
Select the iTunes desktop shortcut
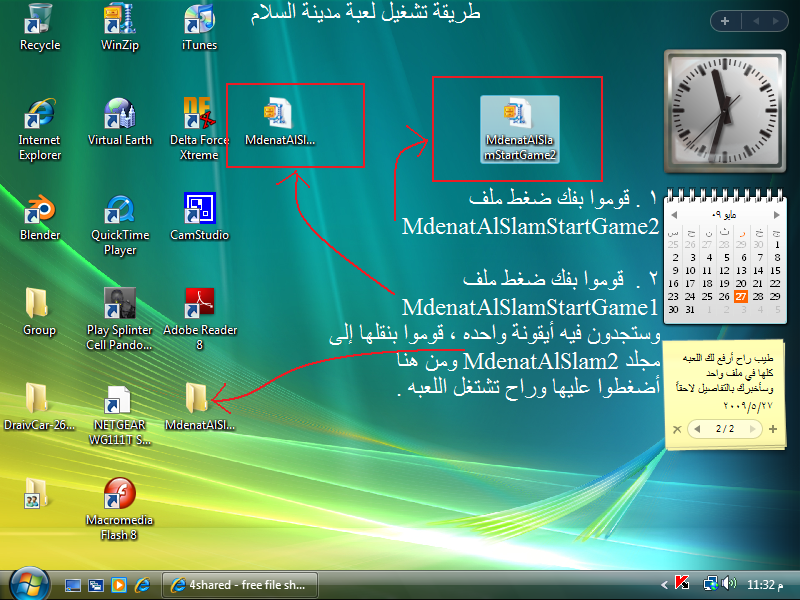point(199,27)
